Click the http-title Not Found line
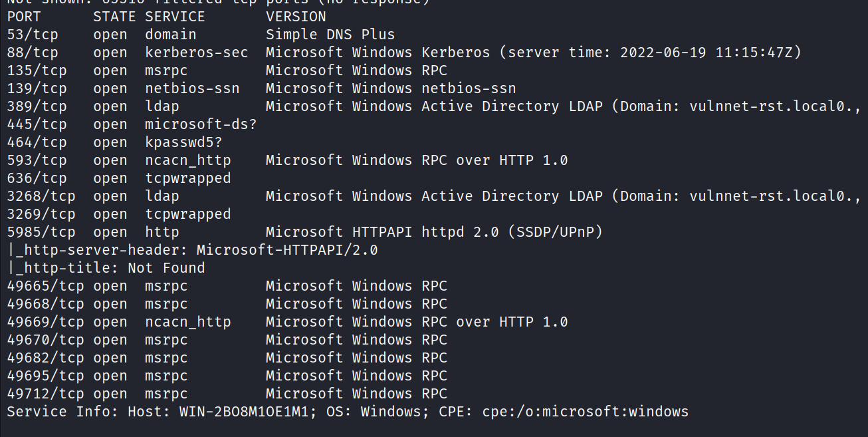Screen dimensions: 868x437 106,268
